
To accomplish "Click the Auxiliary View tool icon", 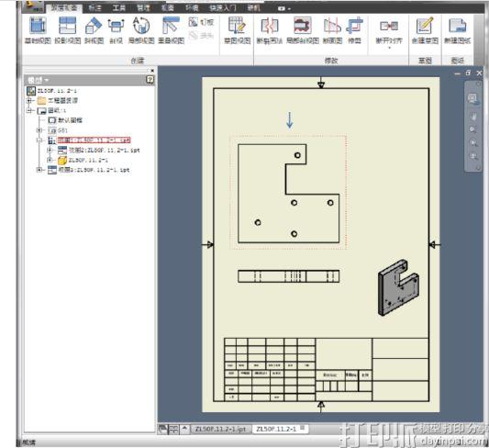I will click(x=94, y=30).
